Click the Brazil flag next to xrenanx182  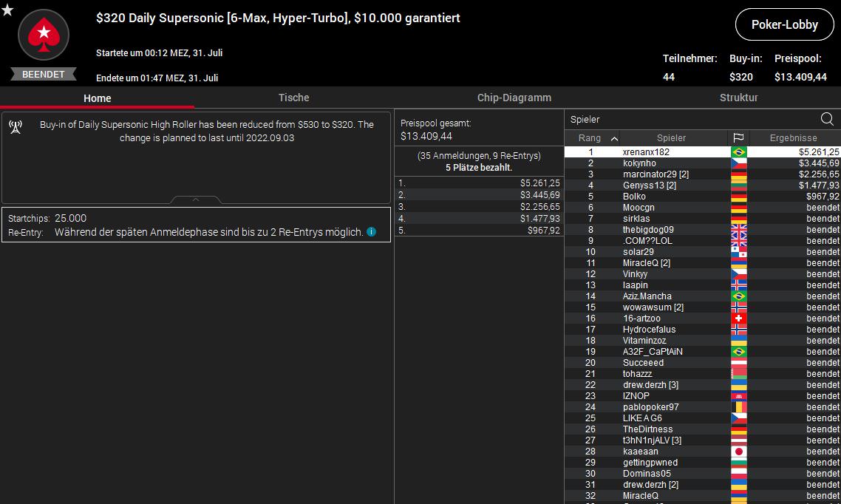tap(738, 152)
